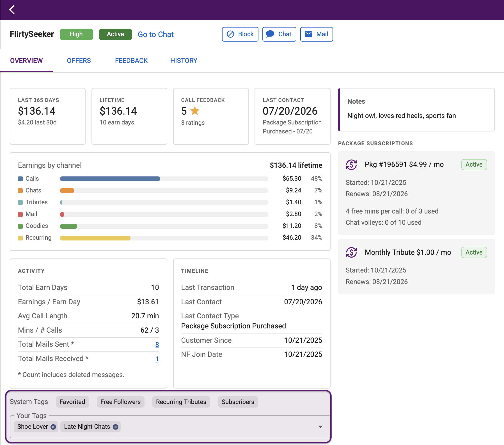This screenshot has width=504, height=445.
Task: Click '62 / 3' Mins and Calls value
Action: pos(150,330)
